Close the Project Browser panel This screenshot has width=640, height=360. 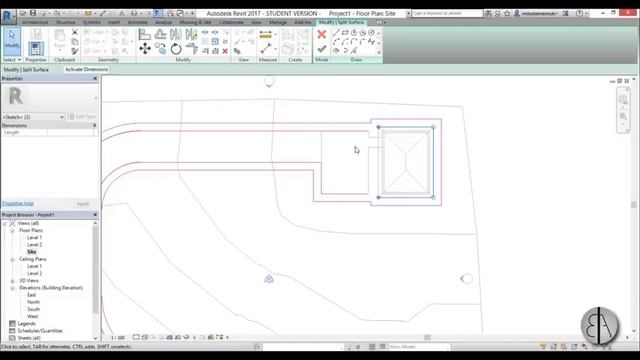[x=95, y=215]
